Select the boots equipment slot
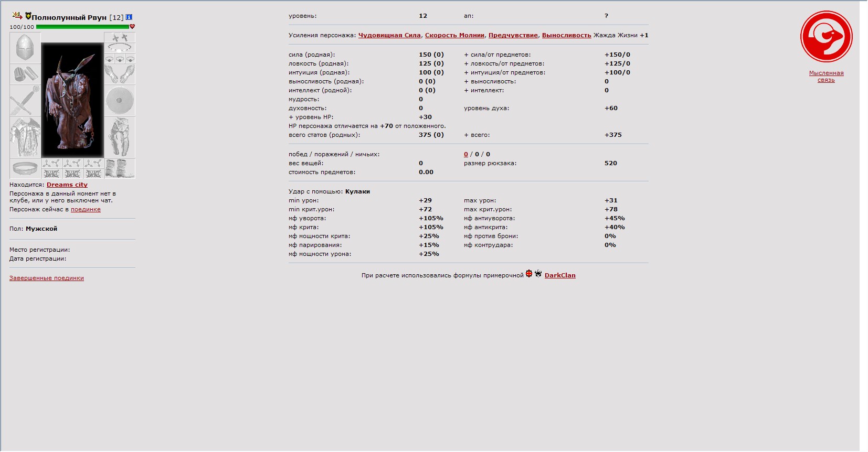The image size is (868, 452). (x=120, y=168)
